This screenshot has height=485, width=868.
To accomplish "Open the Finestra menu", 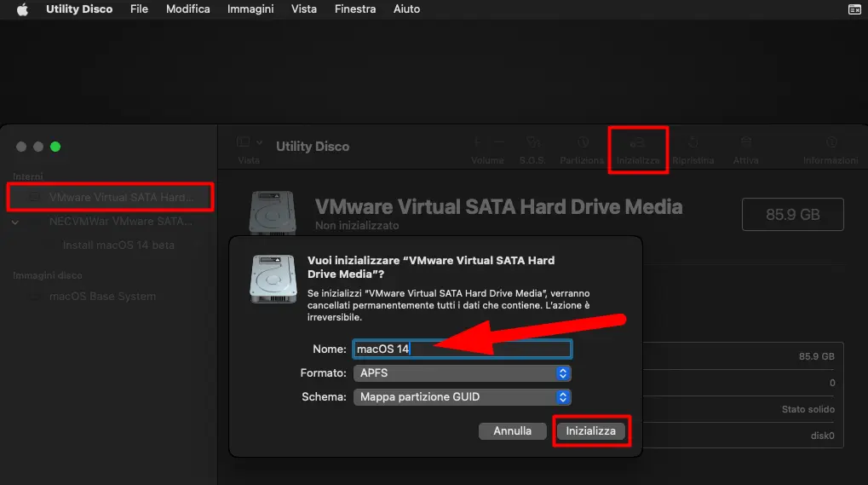I will 355,9.
